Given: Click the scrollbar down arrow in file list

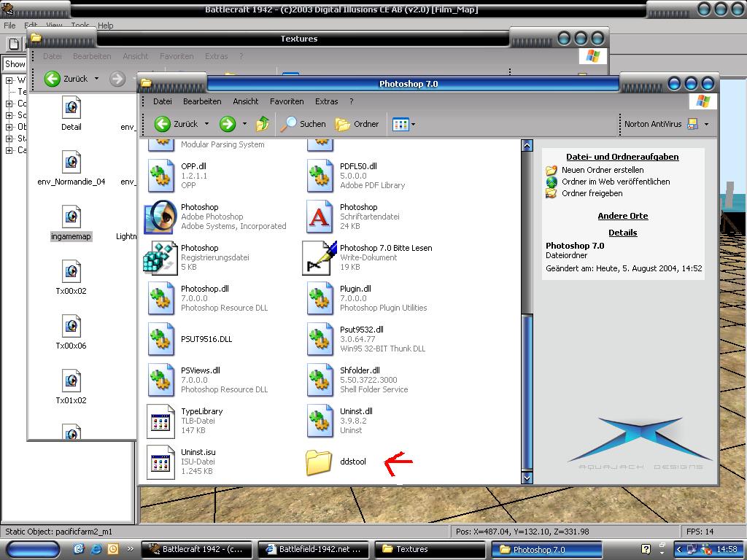Looking at the screenshot, I should (527, 478).
